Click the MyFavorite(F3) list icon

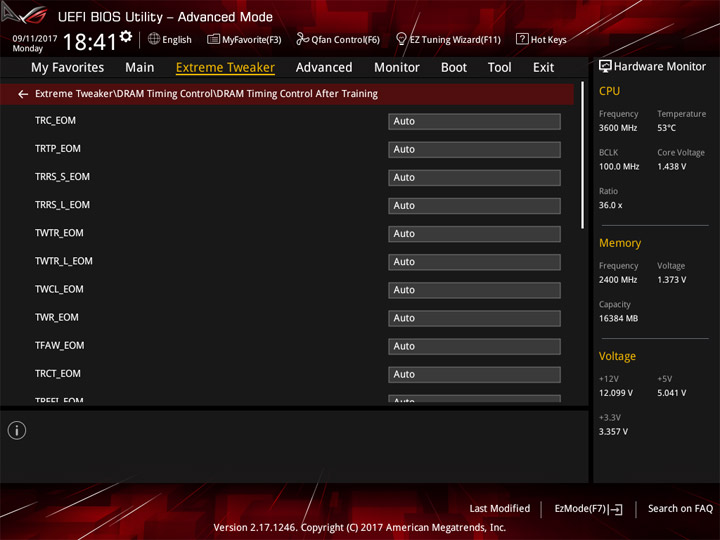point(213,39)
